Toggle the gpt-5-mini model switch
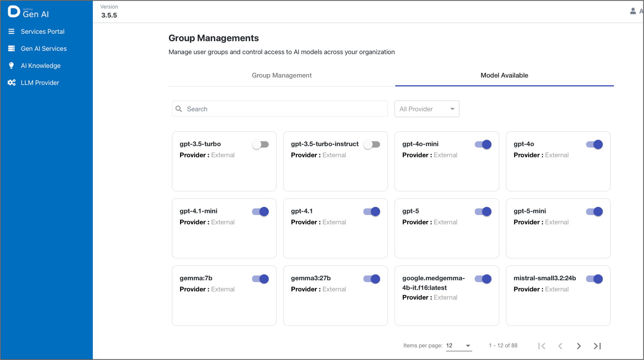The width and height of the screenshot is (644, 360). (x=594, y=211)
